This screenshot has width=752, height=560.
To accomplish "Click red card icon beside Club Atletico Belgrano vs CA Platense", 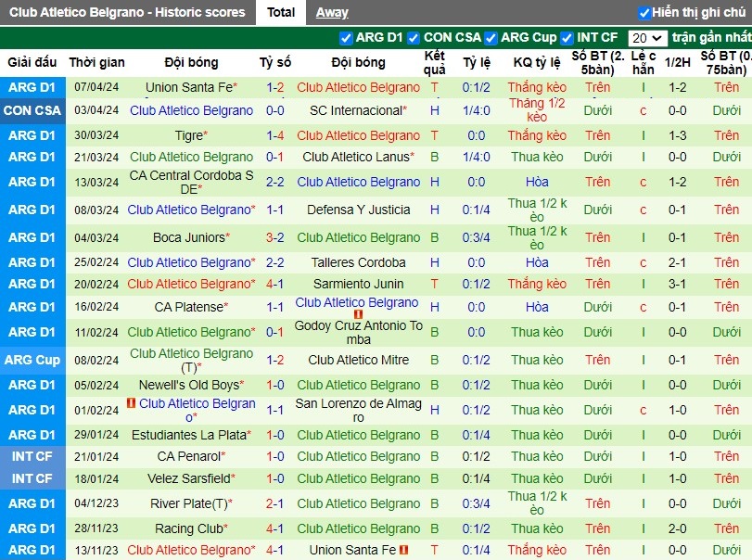I will point(358,314).
